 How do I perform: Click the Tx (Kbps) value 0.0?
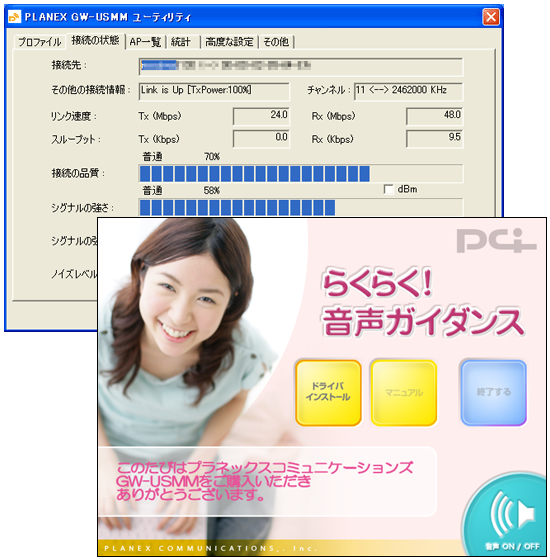pos(261,139)
